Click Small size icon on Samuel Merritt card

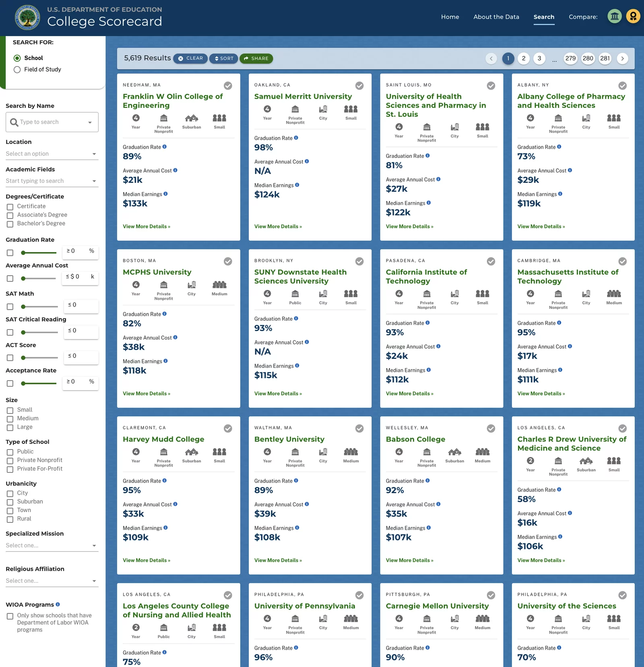click(x=351, y=109)
